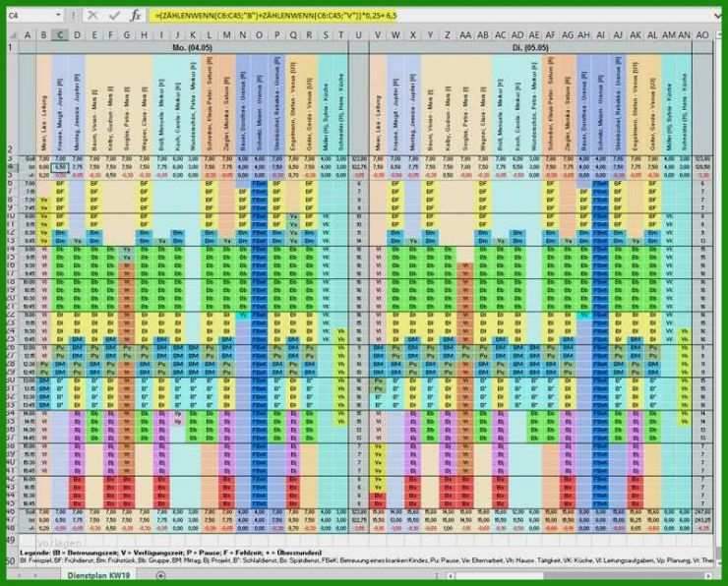Screen dimensions: 728x586
Task: Click the Mo. (04.05) day header cell
Action: click(191, 46)
